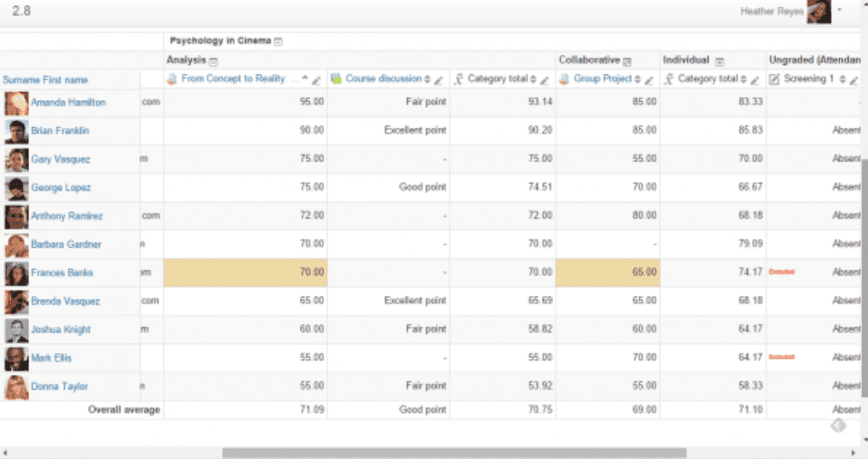Click the diamond dock icon at bottom right
Image resolution: width=868 pixels, height=459 pixels.
(x=839, y=426)
